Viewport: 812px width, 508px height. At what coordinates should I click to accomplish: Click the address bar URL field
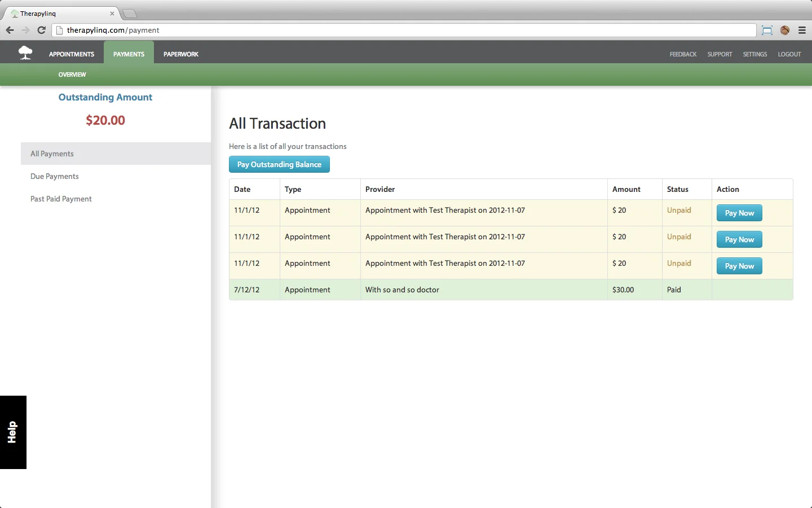click(x=404, y=30)
